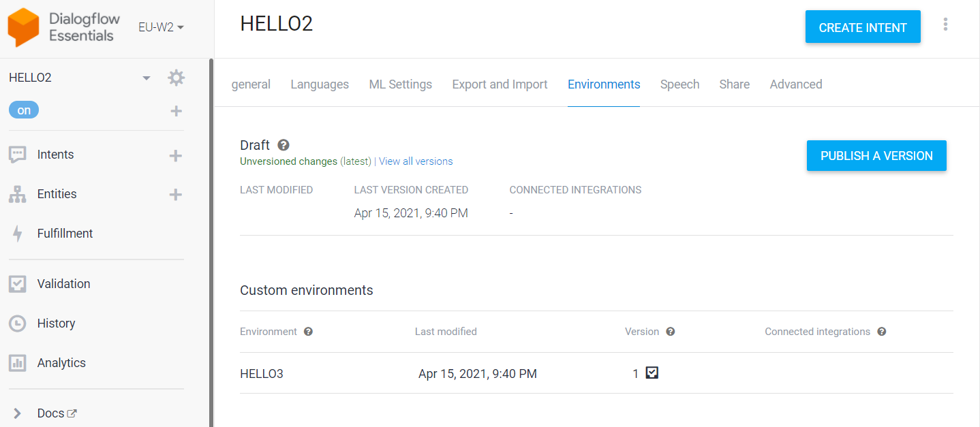Click the Dialogflow Essentials logo icon
The height and width of the screenshot is (427, 980).
pos(23,27)
